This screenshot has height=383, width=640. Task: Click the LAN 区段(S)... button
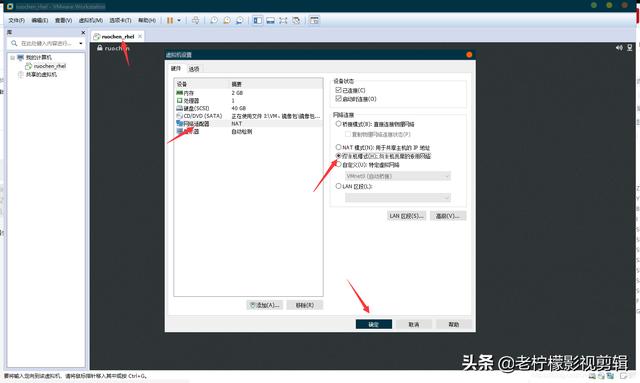(x=407, y=216)
